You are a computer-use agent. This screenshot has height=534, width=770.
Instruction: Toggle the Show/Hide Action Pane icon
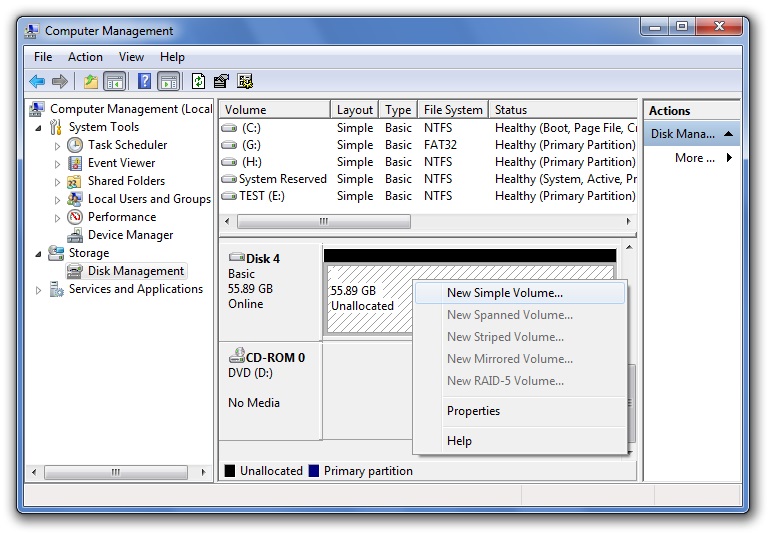pyautogui.click(x=168, y=82)
